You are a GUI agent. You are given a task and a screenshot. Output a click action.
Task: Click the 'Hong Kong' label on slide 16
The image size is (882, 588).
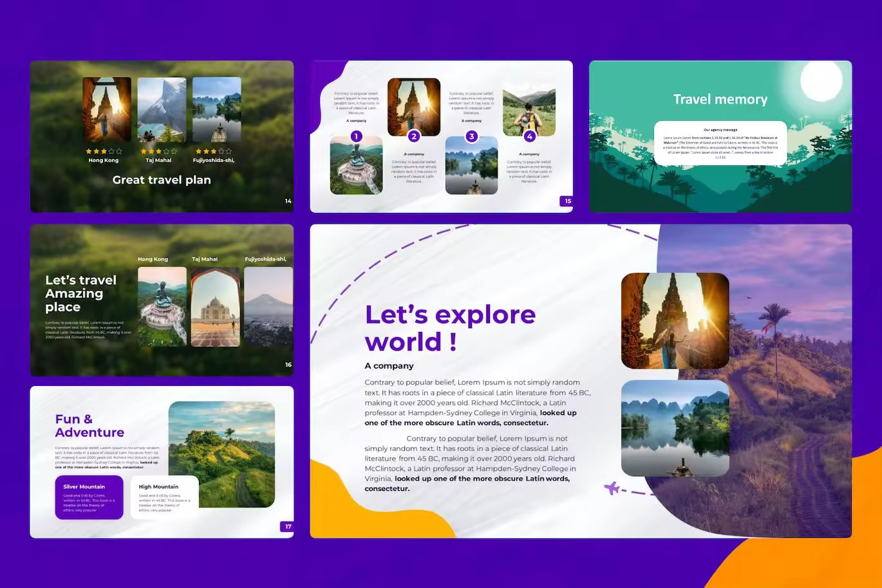pyautogui.click(x=153, y=259)
